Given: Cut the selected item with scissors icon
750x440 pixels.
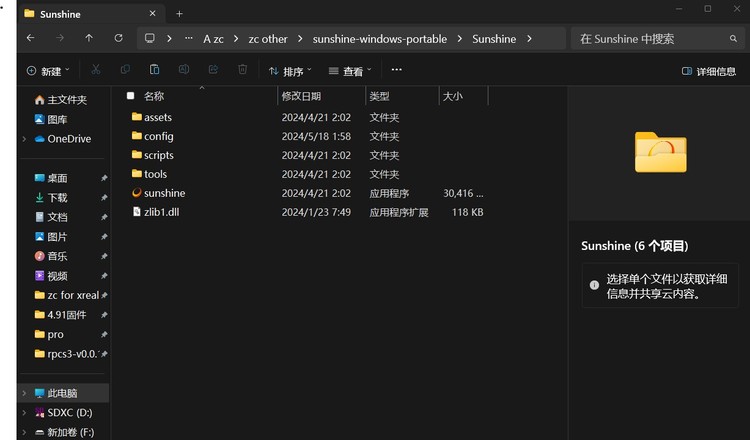Looking at the screenshot, I should 96,70.
